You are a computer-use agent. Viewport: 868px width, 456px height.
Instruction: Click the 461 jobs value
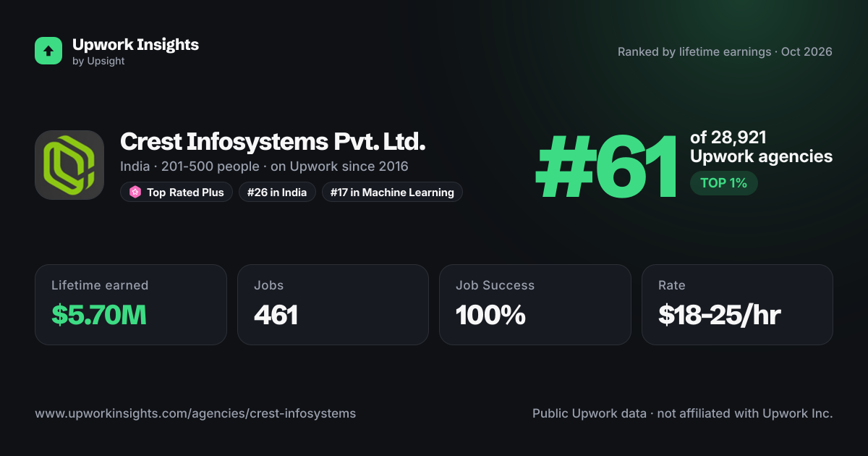[x=276, y=315]
